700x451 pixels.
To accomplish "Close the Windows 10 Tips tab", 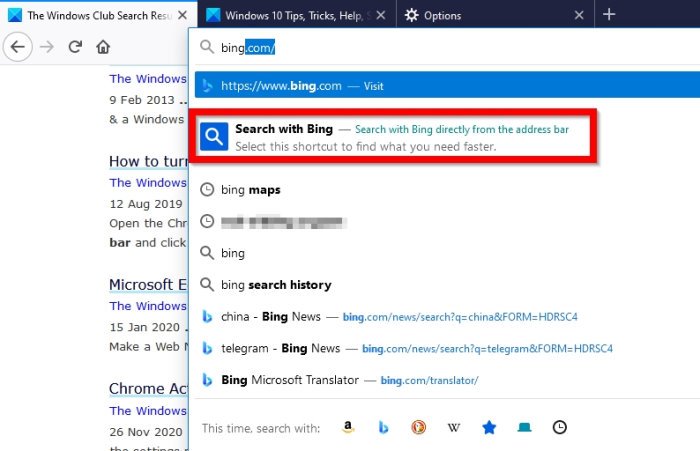I will tap(381, 15).
